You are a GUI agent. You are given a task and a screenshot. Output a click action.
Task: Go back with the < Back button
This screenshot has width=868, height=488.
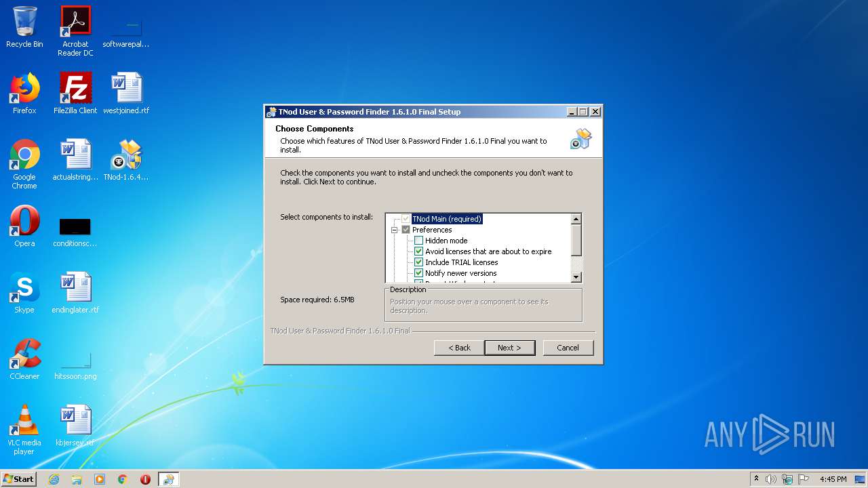tap(459, 348)
